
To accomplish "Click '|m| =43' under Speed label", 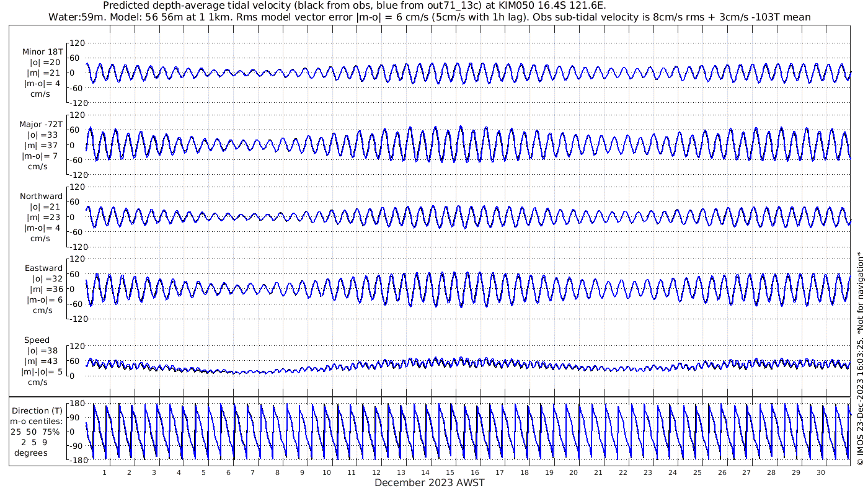I will (x=43, y=361).
